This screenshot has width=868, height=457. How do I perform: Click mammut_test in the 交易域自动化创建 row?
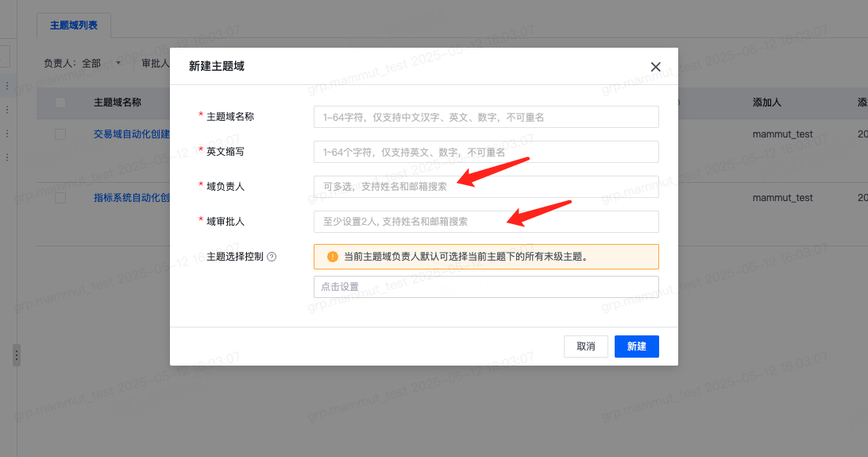pyautogui.click(x=783, y=134)
